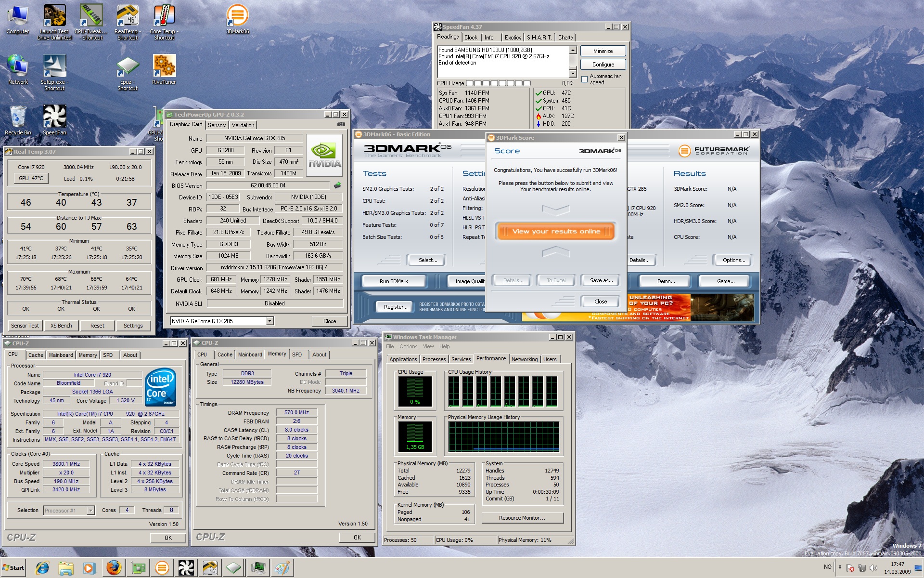Viewport: 924px width, 578px height.
Task: Switch to SpeedFan Clock tab
Action: click(471, 38)
